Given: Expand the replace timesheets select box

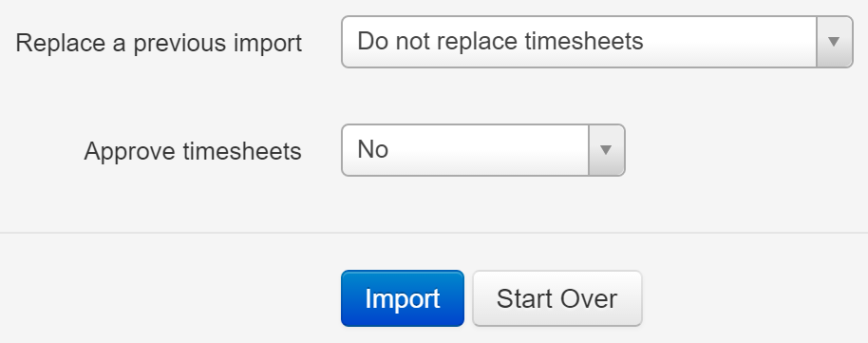Looking at the screenshot, I should pyautogui.click(x=596, y=42).
